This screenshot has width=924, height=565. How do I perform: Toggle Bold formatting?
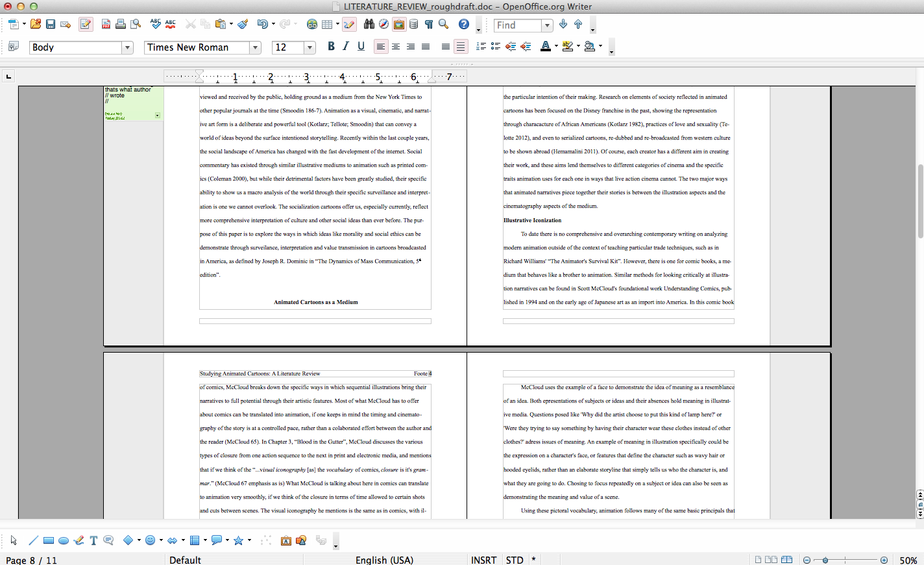(331, 47)
